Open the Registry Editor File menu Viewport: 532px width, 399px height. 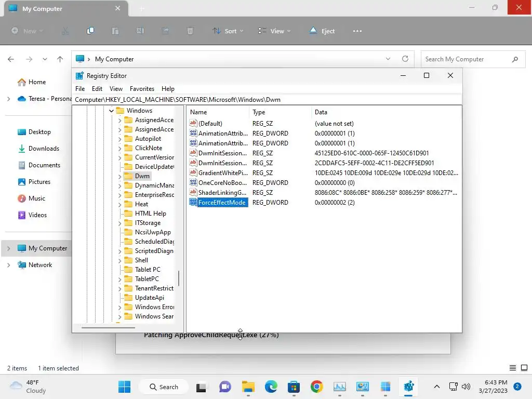pos(80,88)
